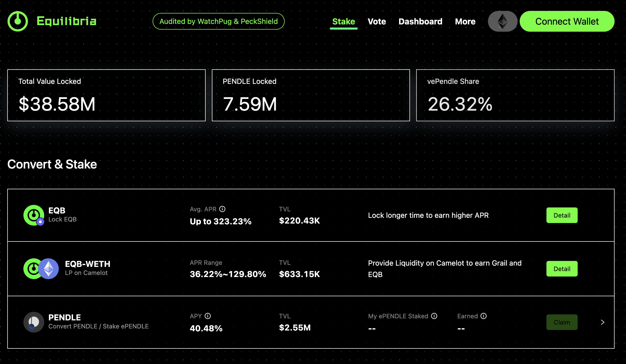Screen dimensions: 626x364
Task: Select the vePendle Share 26.32% card
Action: click(515, 95)
